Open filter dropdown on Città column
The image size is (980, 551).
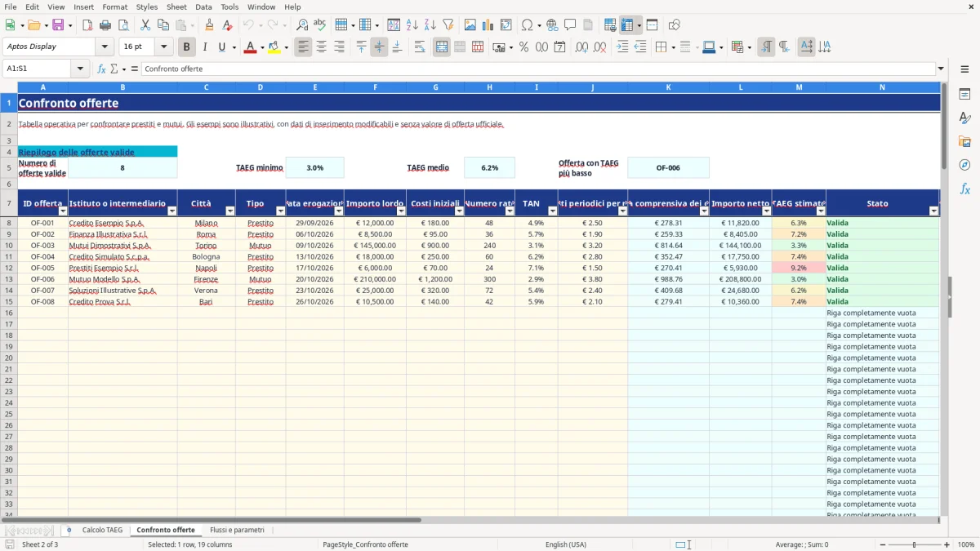click(230, 211)
